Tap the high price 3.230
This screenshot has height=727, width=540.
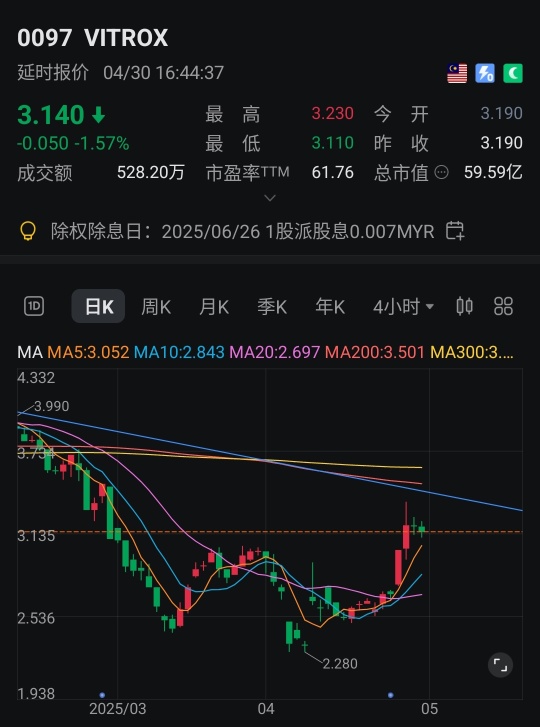click(x=332, y=113)
